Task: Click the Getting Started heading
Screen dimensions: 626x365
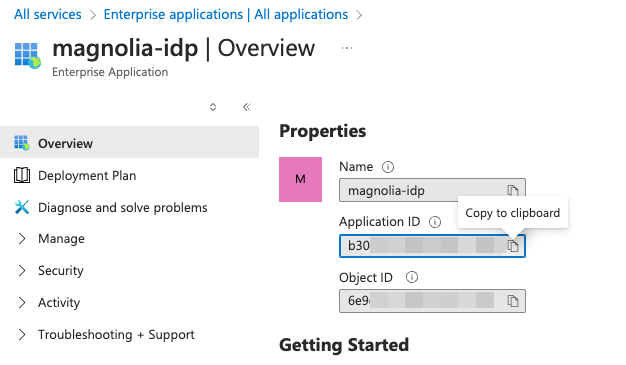Action: coord(344,345)
